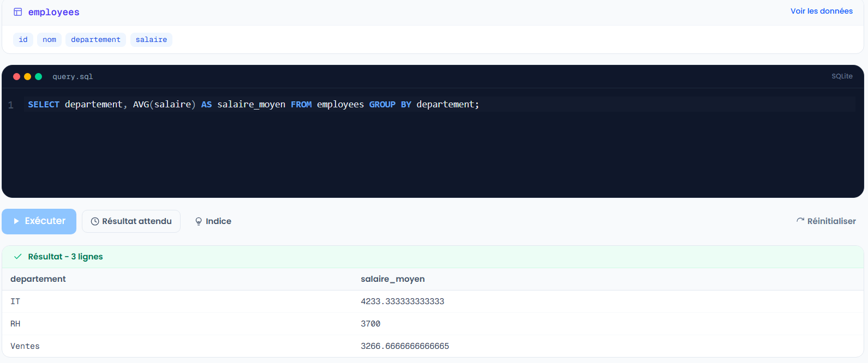This screenshot has width=868, height=363.
Task: Reveal the Indice hint
Action: (213, 221)
